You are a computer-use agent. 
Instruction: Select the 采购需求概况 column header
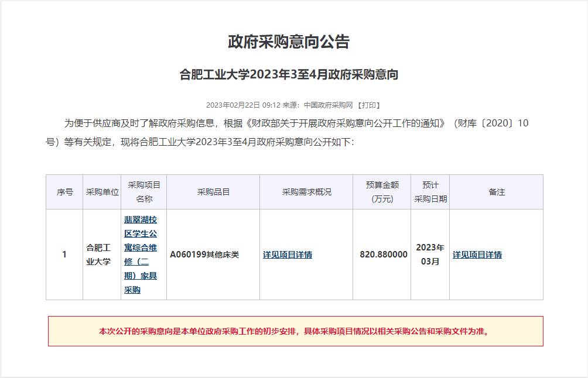point(306,192)
